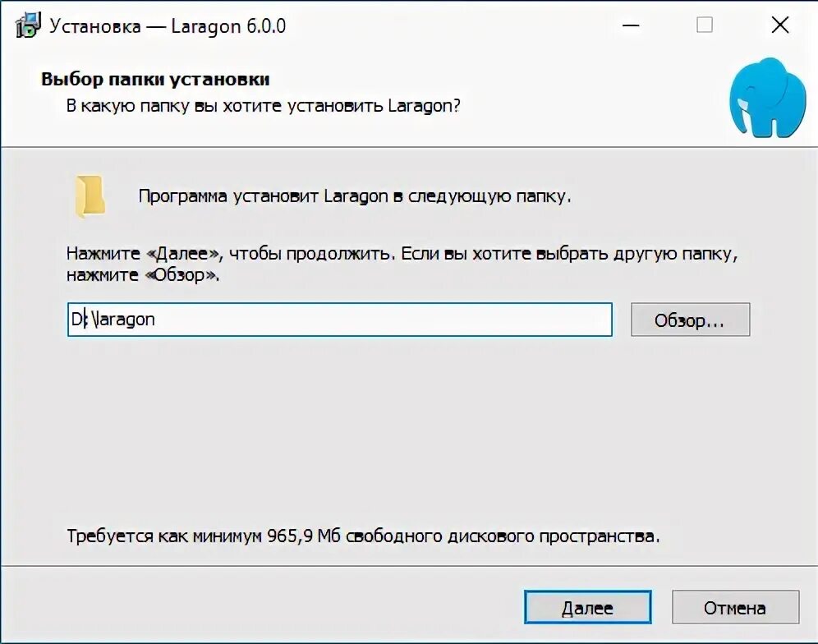Click the 'нажмите «Обзор»' instruction line
818x644 pixels.
click(143, 276)
